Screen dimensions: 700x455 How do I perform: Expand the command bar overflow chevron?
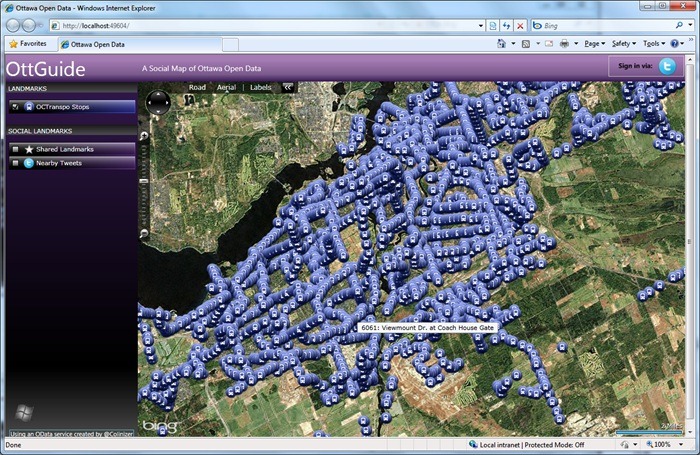[691, 40]
